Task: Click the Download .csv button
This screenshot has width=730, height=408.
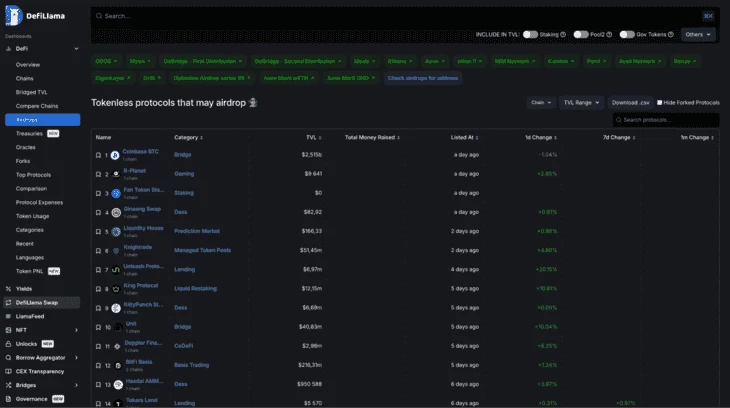Action: coord(630,102)
